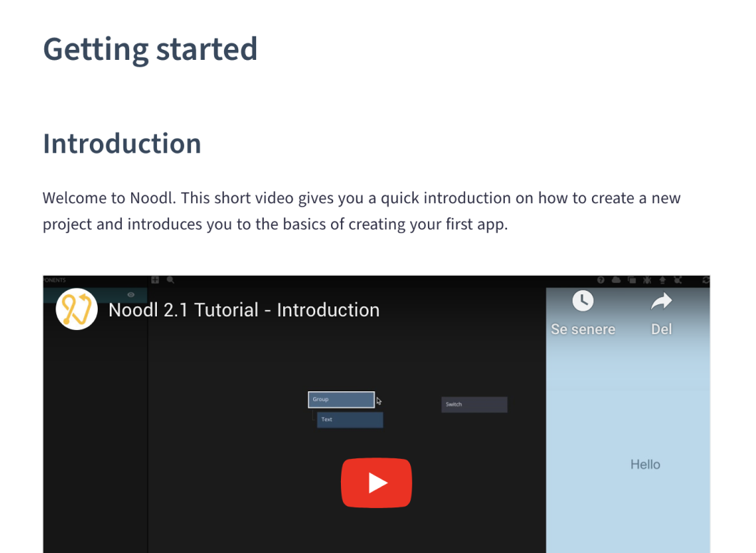This screenshot has width=756, height=553.
Task: Click the help question mark icon
Action: coord(601,281)
